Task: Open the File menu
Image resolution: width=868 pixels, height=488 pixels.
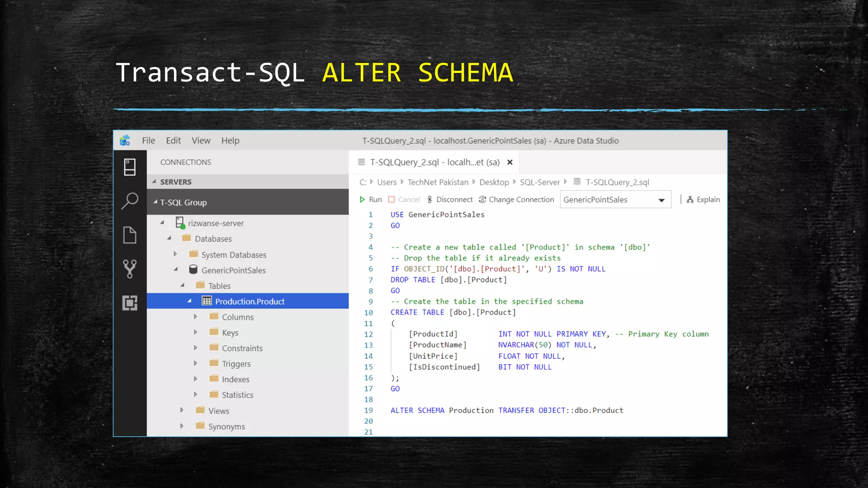Action: click(148, 141)
